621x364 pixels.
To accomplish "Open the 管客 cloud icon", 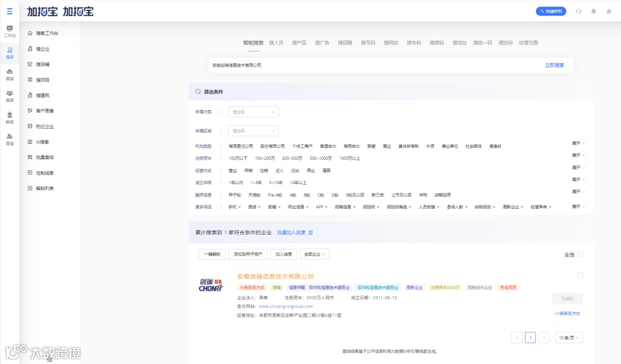I will coord(10,71).
